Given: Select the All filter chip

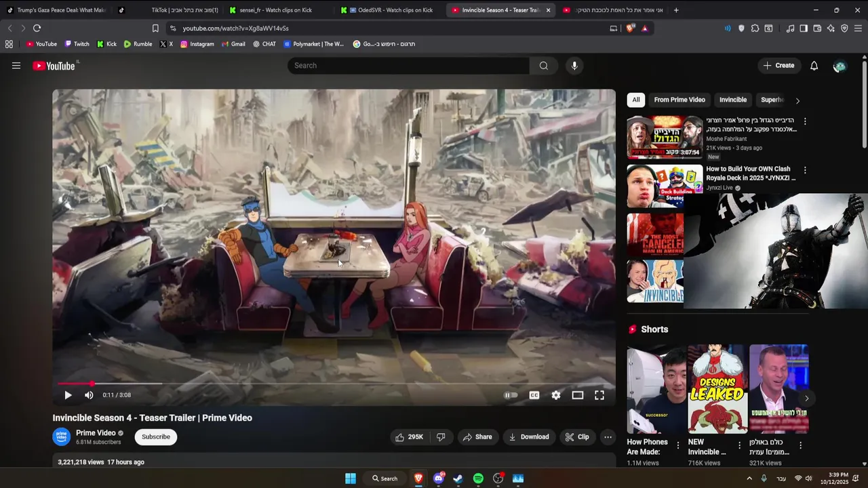Looking at the screenshot, I should coord(636,100).
